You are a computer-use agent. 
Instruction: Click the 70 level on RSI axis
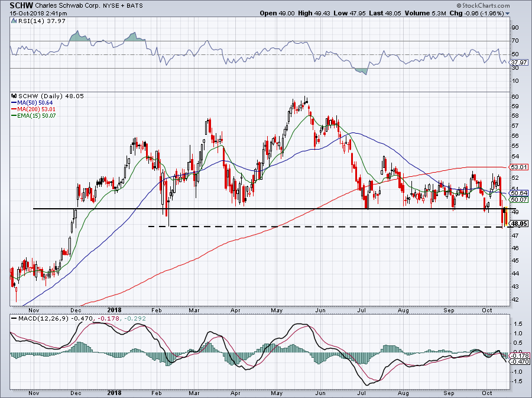515,41
